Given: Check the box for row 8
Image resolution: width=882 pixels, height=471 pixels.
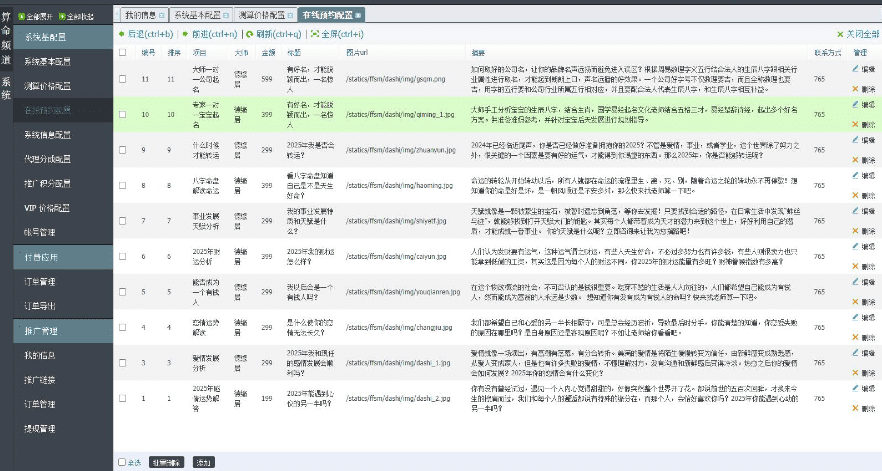Looking at the screenshot, I should (123, 186).
